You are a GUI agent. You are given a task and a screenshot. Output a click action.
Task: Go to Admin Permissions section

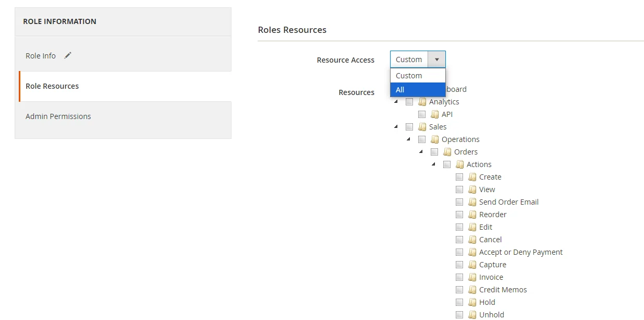pos(58,116)
